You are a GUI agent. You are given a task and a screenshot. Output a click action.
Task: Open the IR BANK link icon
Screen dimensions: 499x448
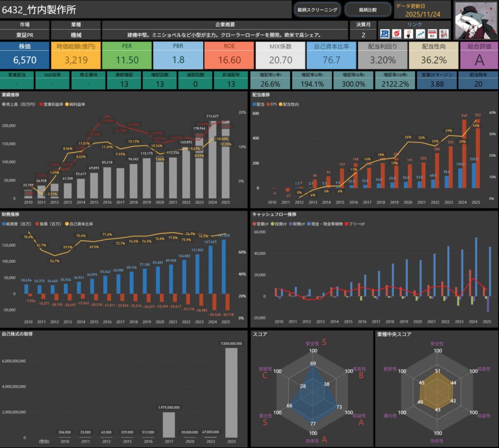384,34
